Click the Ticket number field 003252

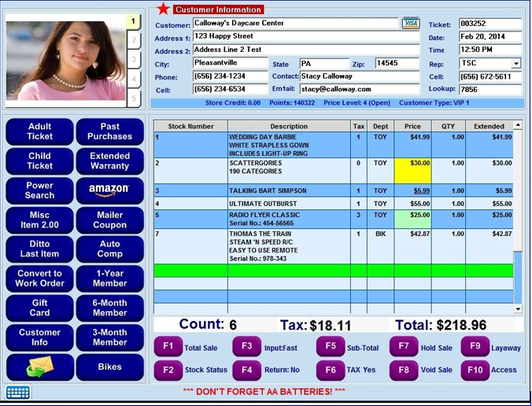[x=490, y=24]
